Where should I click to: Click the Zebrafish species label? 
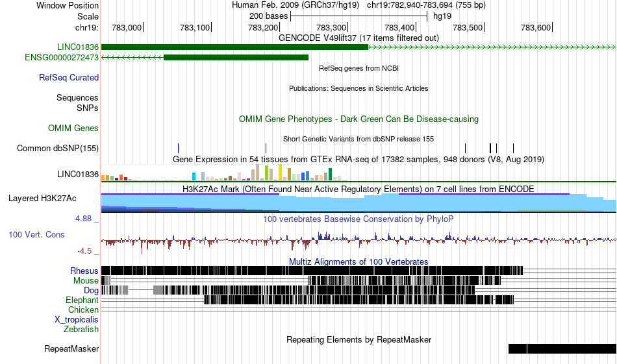81,330
